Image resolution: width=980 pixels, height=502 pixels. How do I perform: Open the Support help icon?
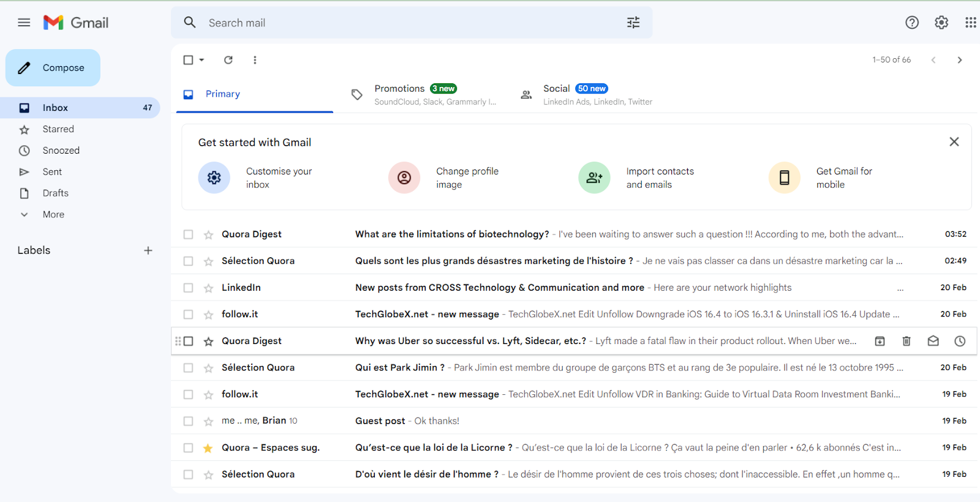click(912, 23)
